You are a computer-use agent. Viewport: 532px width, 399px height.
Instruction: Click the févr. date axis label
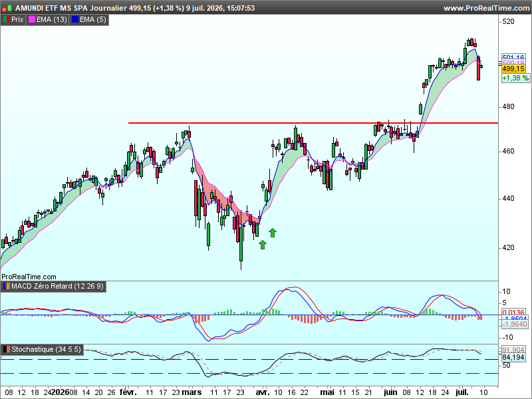pyautogui.click(x=128, y=392)
